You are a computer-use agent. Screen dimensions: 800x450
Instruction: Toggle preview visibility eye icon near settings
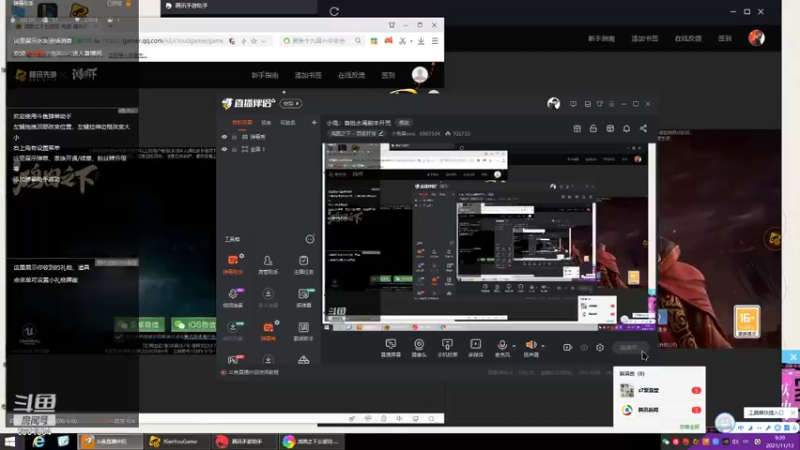coord(584,347)
